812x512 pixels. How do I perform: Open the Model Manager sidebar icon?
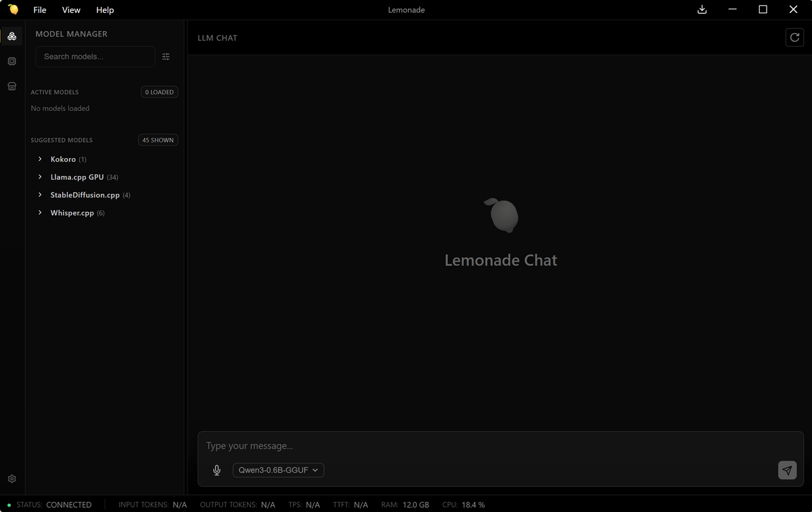tap(12, 37)
